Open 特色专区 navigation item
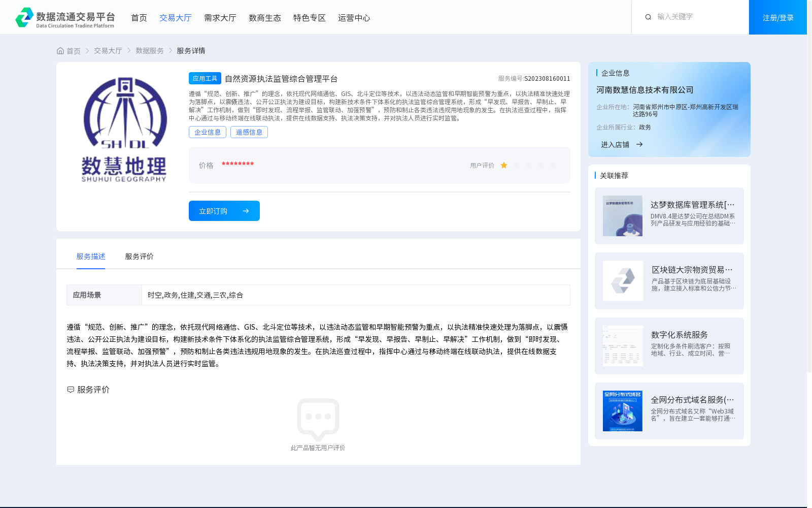The image size is (812, 508). pyautogui.click(x=310, y=18)
